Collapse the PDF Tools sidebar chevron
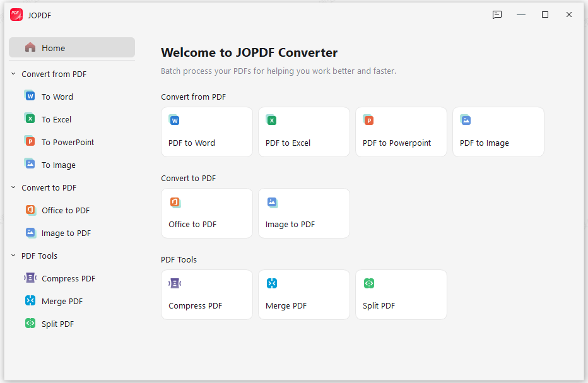The height and width of the screenshot is (383, 588). (x=13, y=256)
